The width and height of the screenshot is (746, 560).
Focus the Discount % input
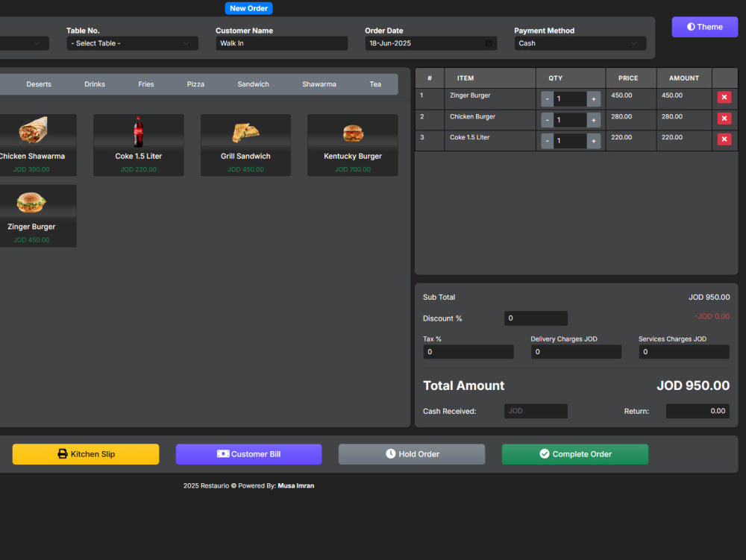[x=536, y=318]
